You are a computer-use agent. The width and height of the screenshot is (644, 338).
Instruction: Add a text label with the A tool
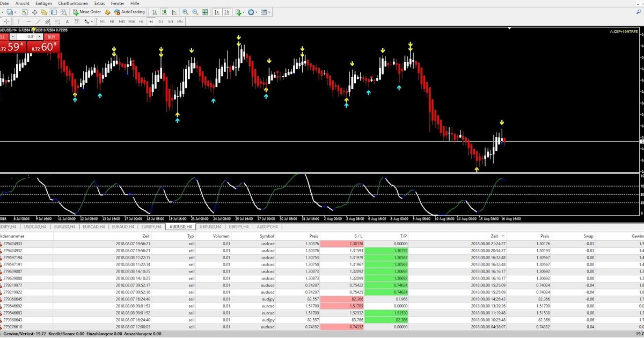[67, 21]
